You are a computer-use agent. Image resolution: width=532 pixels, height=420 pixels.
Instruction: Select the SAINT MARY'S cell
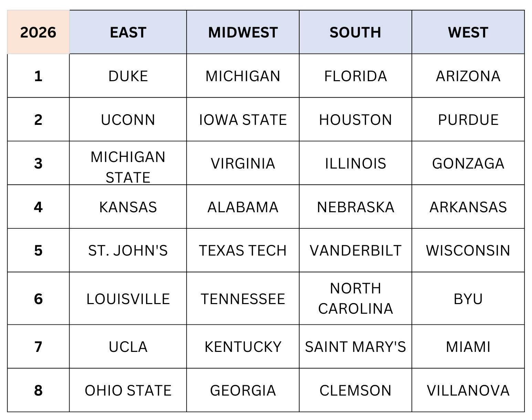coord(355,347)
